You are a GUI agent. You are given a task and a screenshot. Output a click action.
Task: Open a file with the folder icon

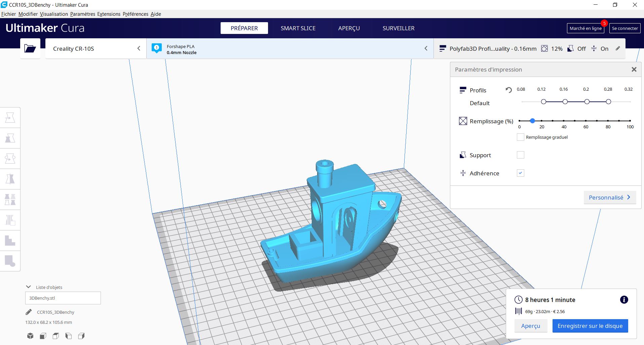pos(30,49)
